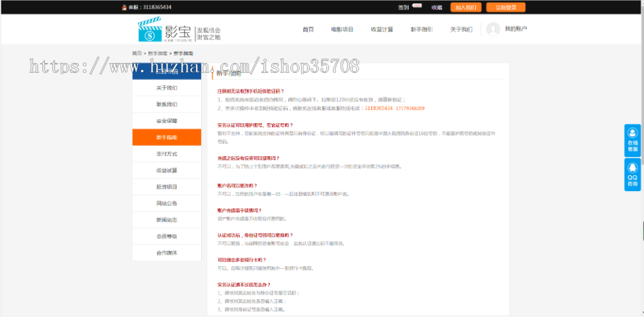Select 网站公告 in the sidebar
644x317 pixels.
(x=167, y=204)
